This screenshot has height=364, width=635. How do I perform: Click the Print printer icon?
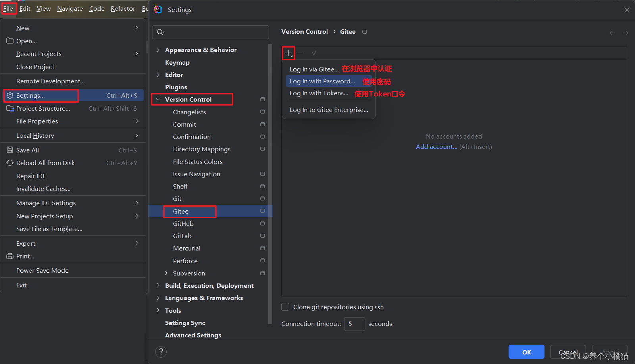(x=10, y=256)
